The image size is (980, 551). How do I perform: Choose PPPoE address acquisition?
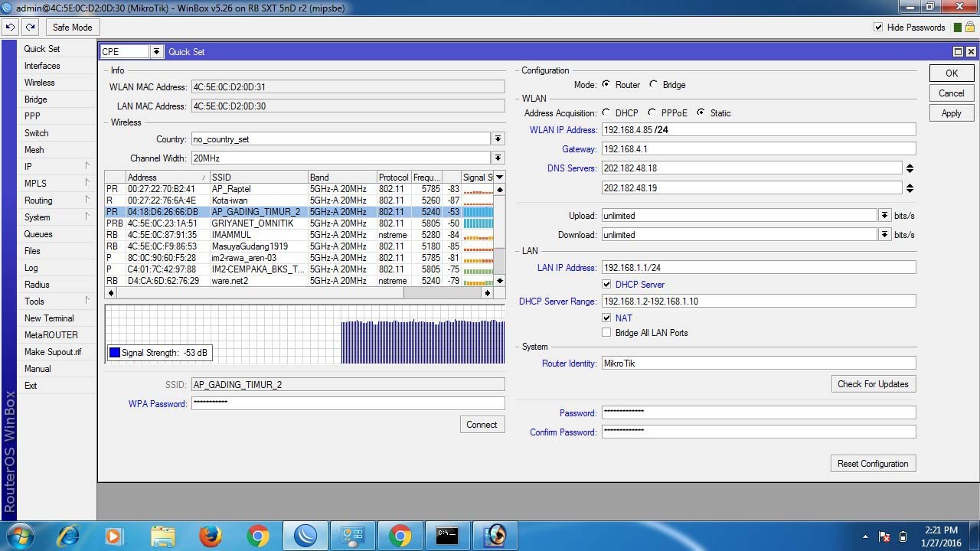tap(652, 112)
